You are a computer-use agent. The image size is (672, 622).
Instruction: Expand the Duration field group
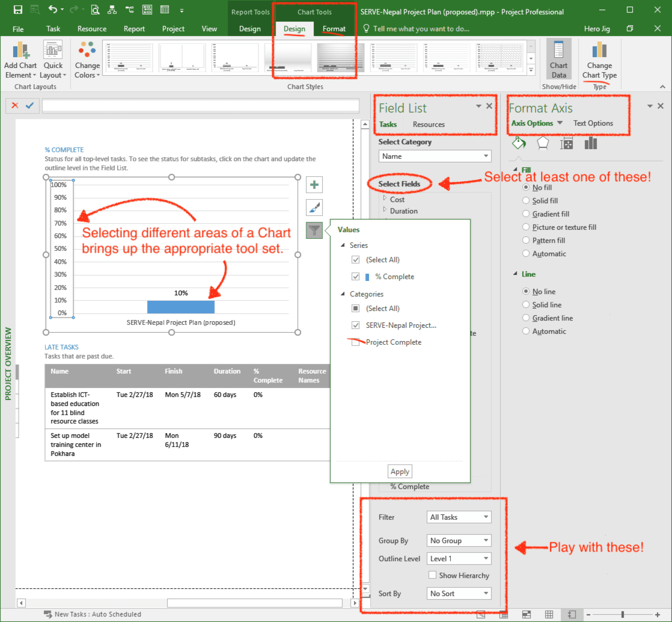coord(385,210)
